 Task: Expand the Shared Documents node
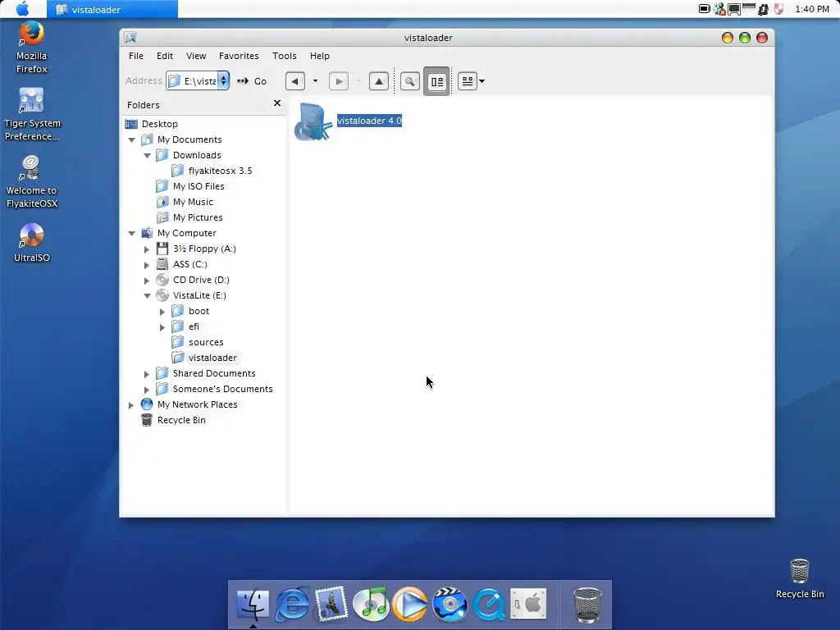(147, 374)
